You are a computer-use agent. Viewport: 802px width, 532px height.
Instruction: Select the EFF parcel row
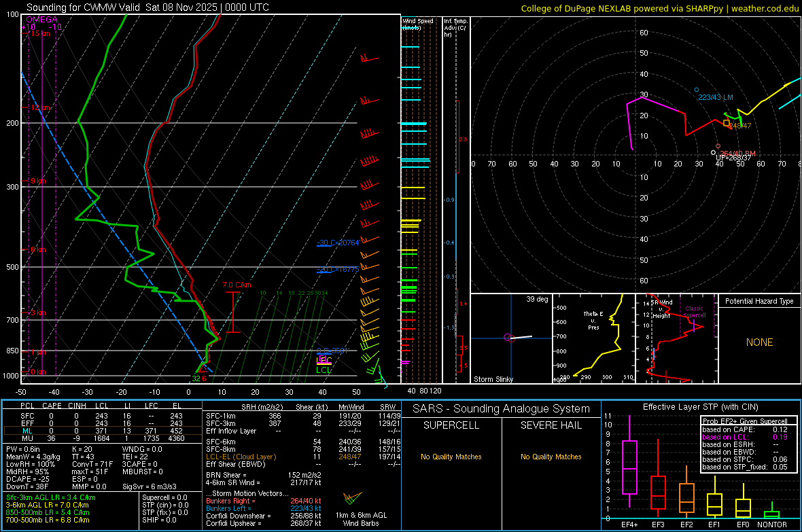[103, 423]
